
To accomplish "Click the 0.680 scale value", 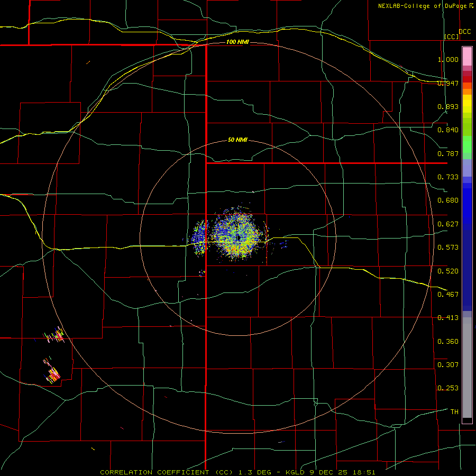I will tap(448, 200).
